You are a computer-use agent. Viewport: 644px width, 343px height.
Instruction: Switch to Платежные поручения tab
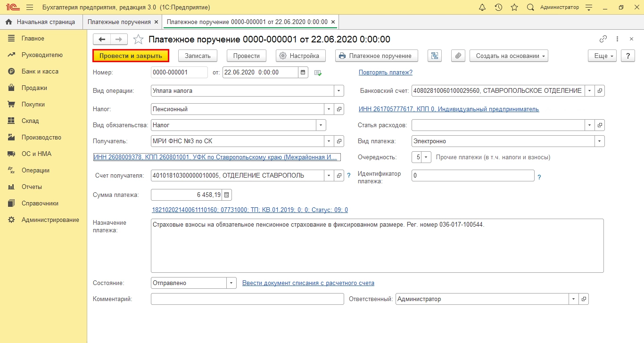click(x=122, y=22)
